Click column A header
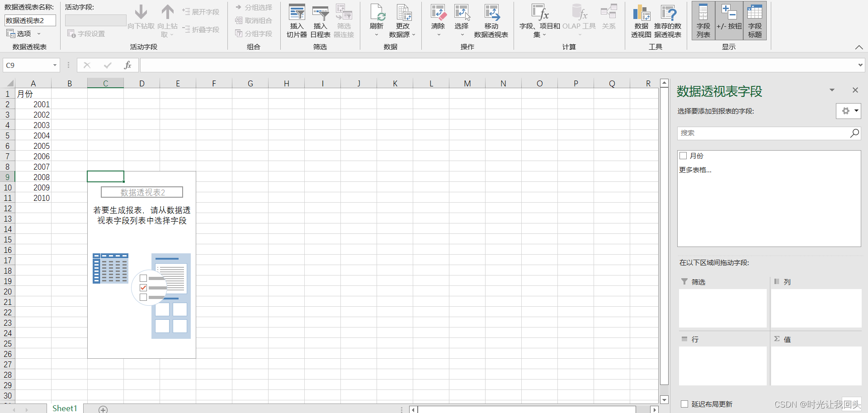This screenshot has width=868, height=413. click(33, 83)
